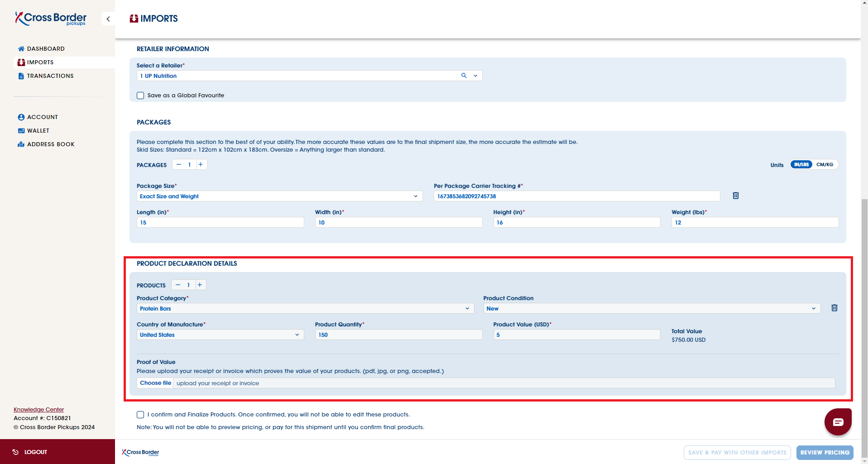Image resolution: width=868 pixels, height=464 pixels.
Task: Click the 1 UP Nutrition retailer field
Action: [309, 76]
